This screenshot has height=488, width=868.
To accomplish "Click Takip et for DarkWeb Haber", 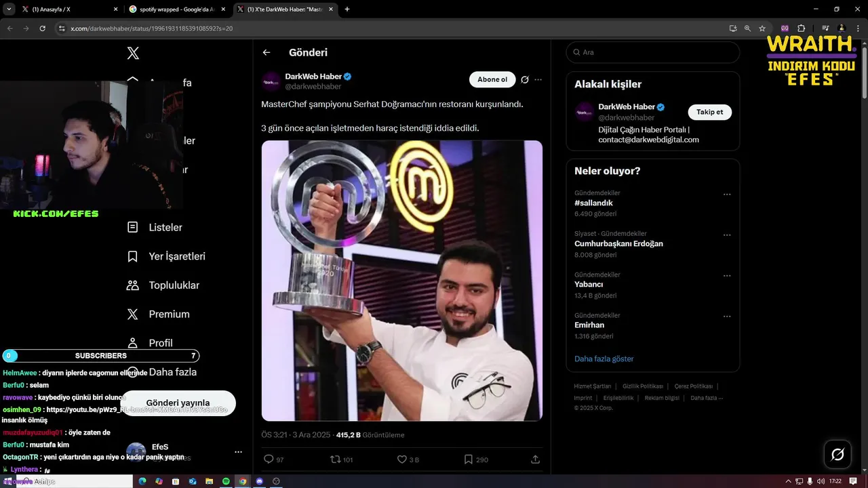I will (x=709, y=112).
